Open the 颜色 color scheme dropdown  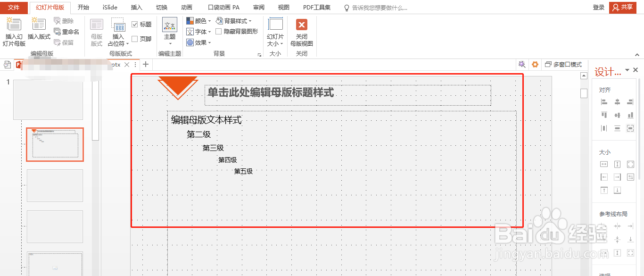coord(198,20)
